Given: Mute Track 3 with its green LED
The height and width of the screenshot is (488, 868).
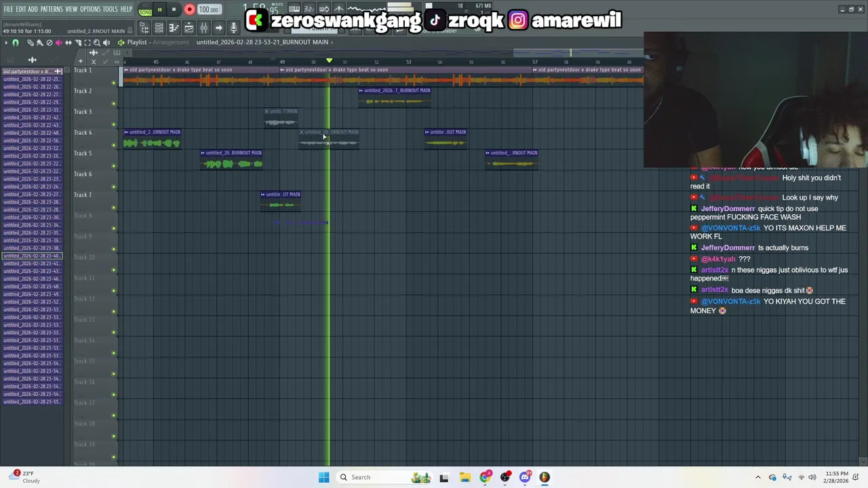Looking at the screenshot, I should point(114,125).
